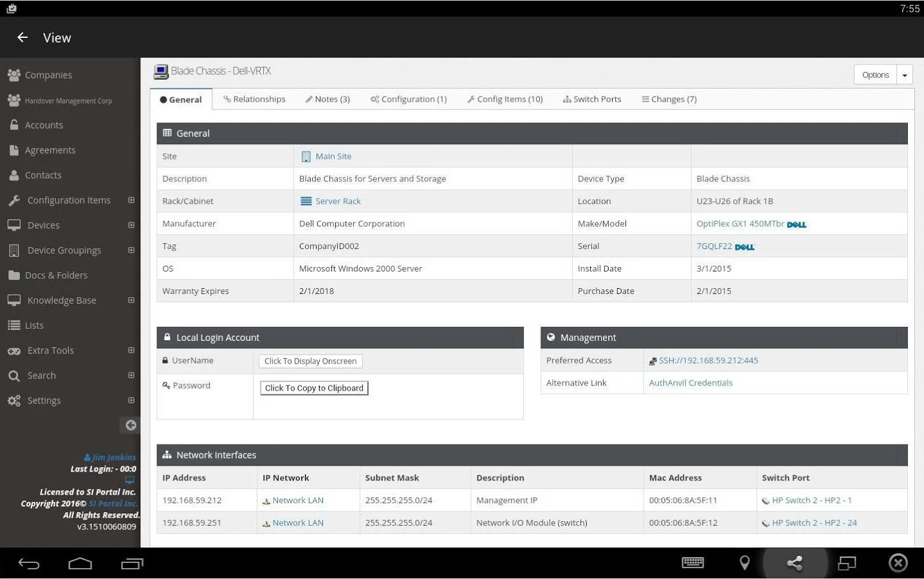Click To Display Onscreen username button
The width and height of the screenshot is (924, 579).
click(x=311, y=361)
